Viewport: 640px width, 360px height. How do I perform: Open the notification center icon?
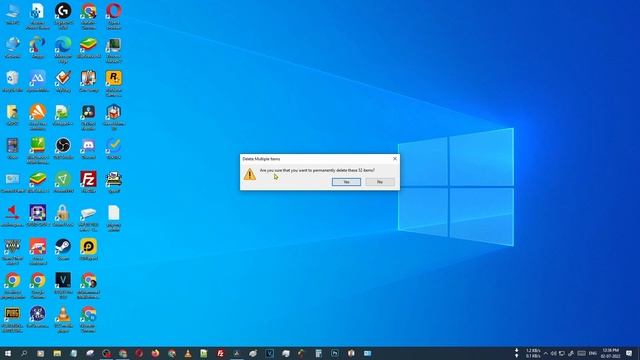[x=629, y=353]
